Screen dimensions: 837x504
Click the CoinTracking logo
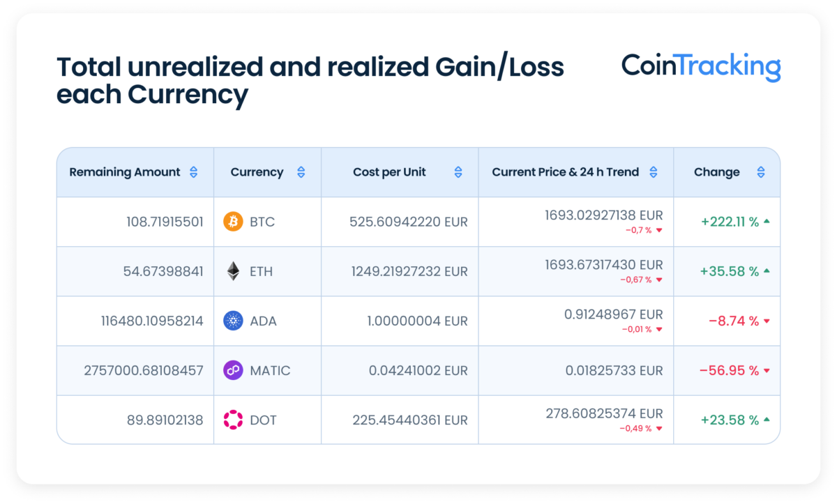(x=702, y=68)
